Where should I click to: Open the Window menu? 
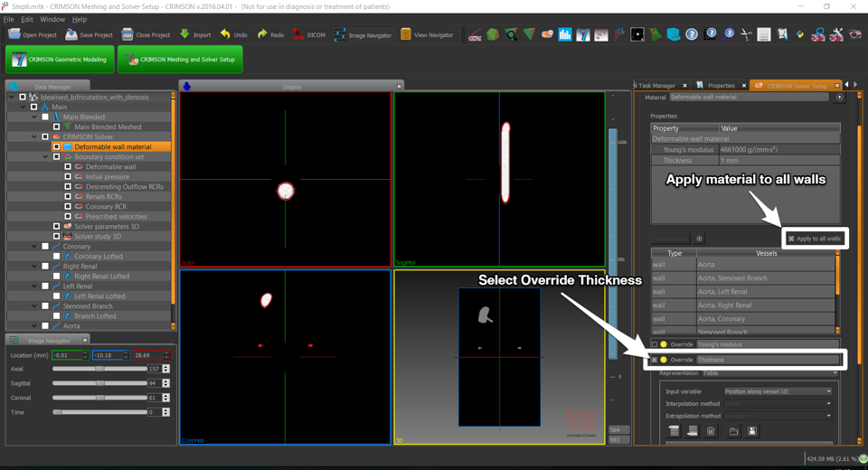[52, 19]
